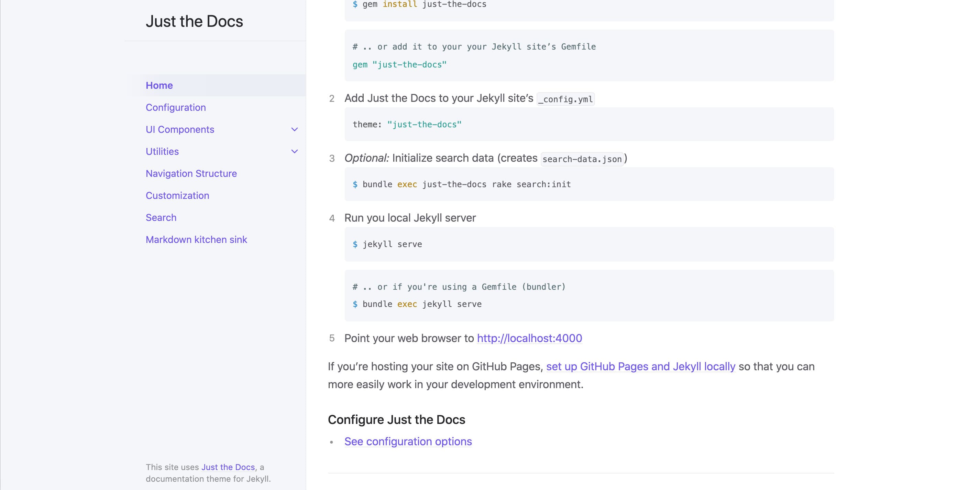
Task: Open the Customization page
Action: pyautogui.click(x=177, y=195)
